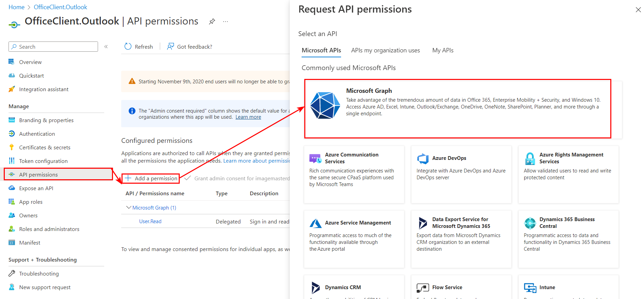Click the Refresh button label
This screenshot has height=299, width=644.
(144, 47)
